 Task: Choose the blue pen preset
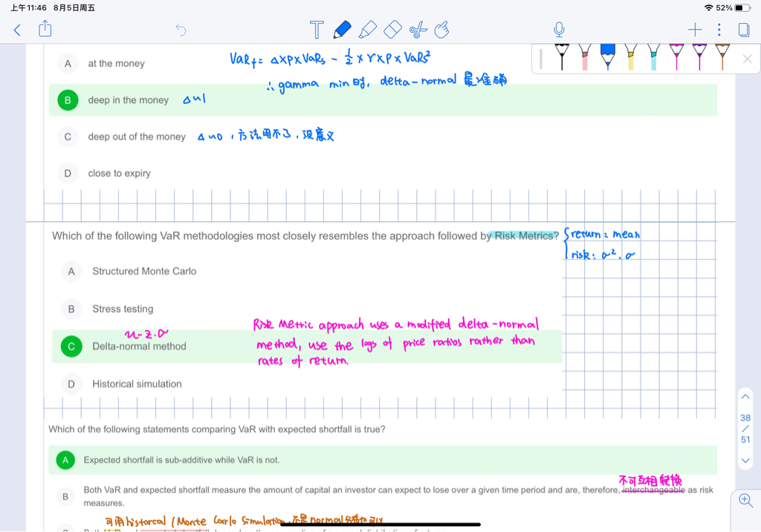608,57
